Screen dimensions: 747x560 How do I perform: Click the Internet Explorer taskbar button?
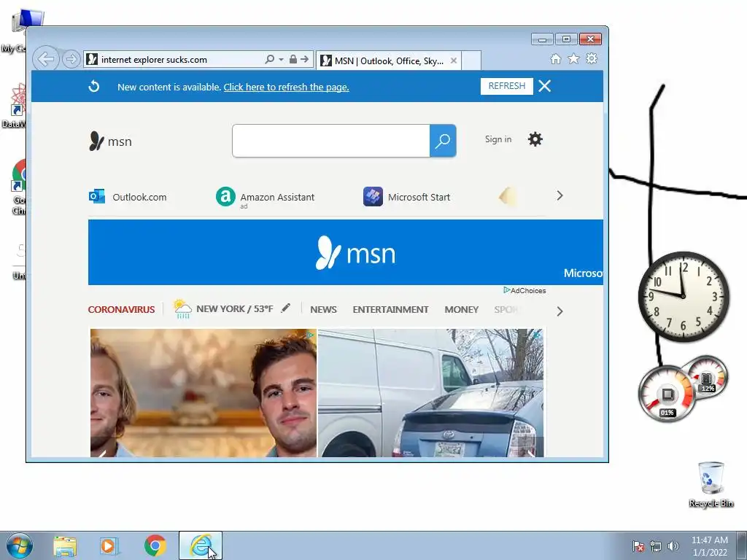200,545
